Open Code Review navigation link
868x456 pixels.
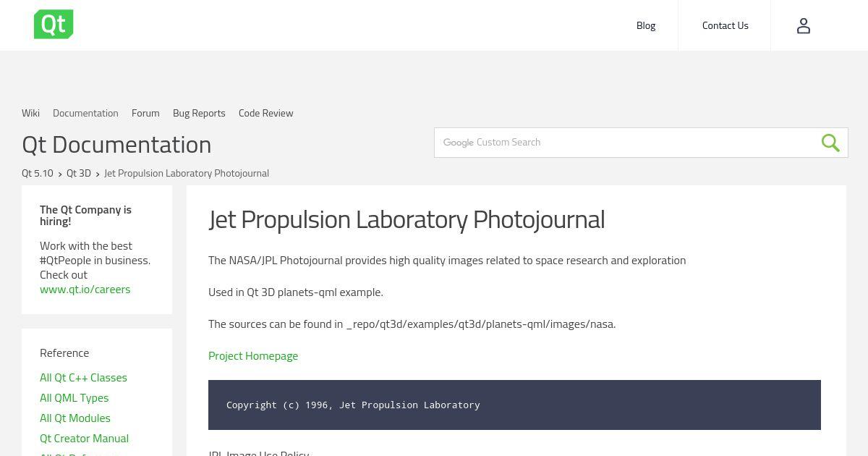[265, 113]
